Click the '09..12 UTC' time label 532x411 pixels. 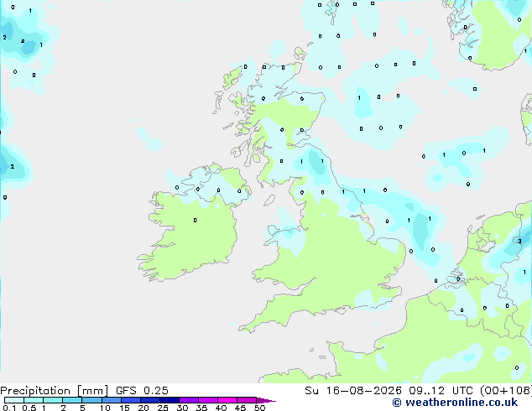[x=441, y=391]
